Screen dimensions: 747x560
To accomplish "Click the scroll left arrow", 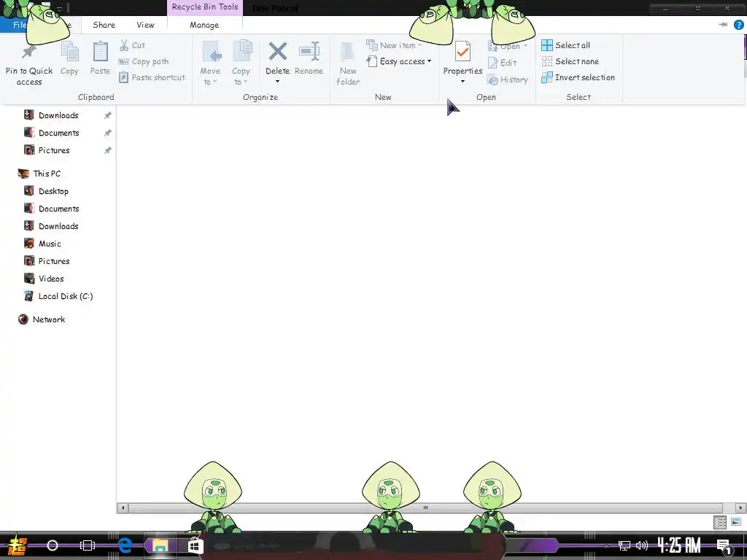I will (x=123, y=507).
